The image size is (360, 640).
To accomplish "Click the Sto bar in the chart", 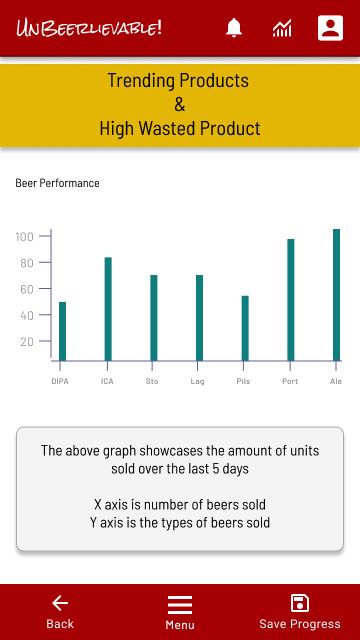I will (154, 318).
